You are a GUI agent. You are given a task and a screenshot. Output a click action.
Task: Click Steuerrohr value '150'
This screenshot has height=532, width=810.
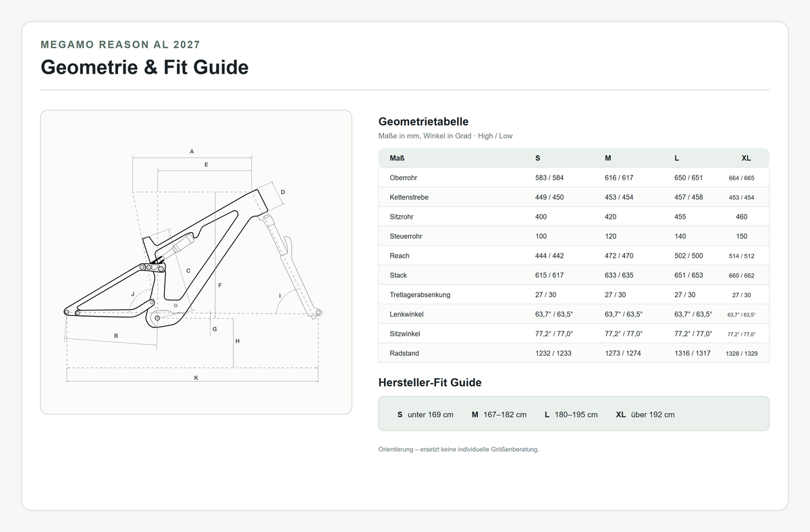(742, 236)
